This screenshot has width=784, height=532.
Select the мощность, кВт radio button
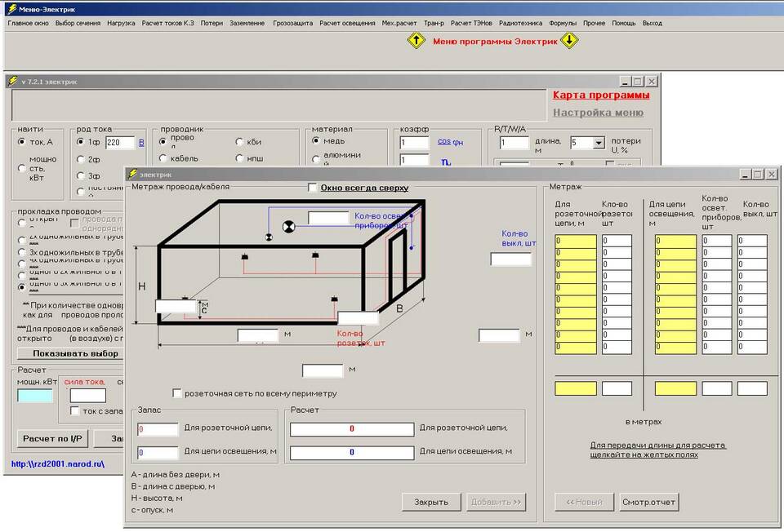[x=21, y=168]
